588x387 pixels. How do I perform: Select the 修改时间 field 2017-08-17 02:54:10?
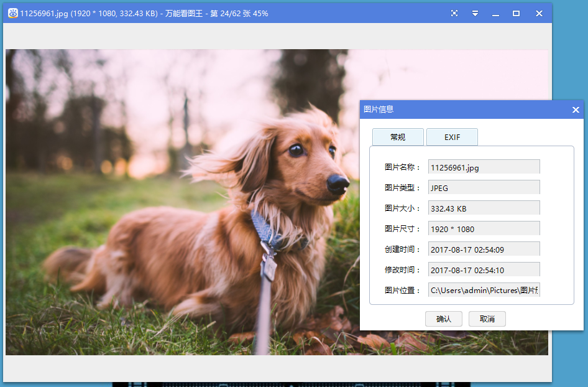click(484, 269)
